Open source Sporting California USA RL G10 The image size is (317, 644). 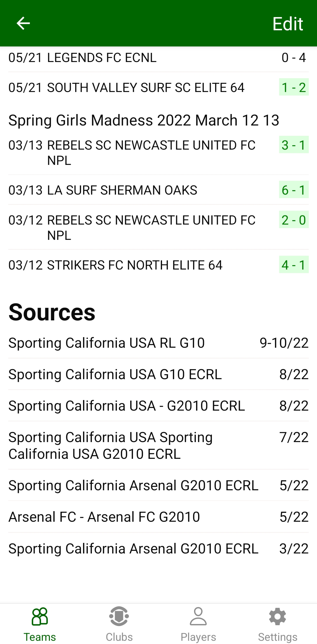[158, 343]
